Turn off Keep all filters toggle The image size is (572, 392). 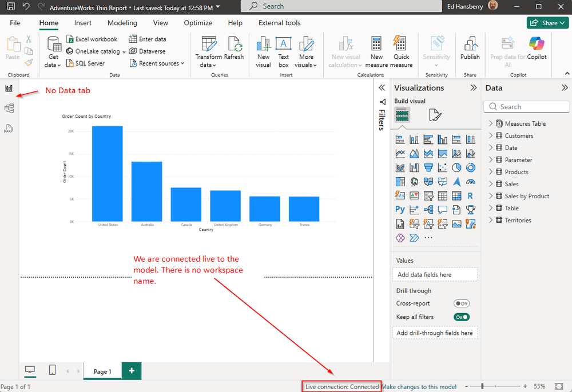pos(462,317)
